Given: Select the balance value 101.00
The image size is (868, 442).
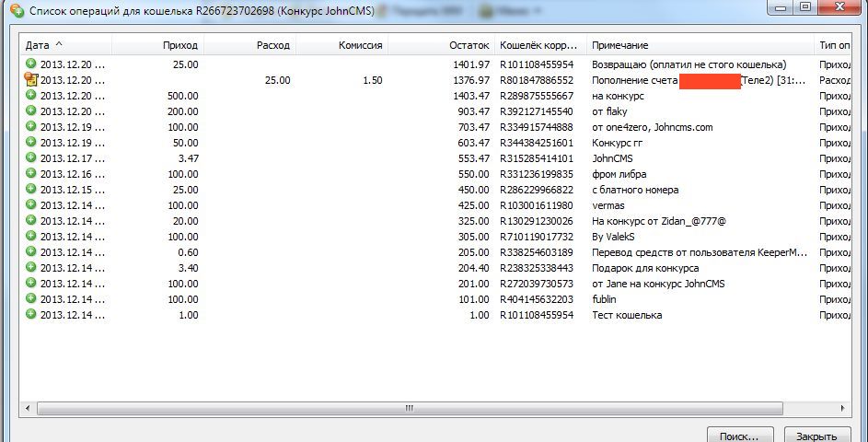Looking at the screenshot, I should point(473,299).
